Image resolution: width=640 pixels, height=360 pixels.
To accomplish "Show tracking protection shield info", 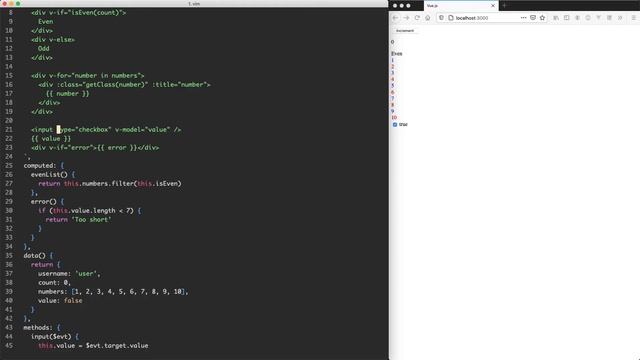I will pyautogui.click(x=442, y=18).
